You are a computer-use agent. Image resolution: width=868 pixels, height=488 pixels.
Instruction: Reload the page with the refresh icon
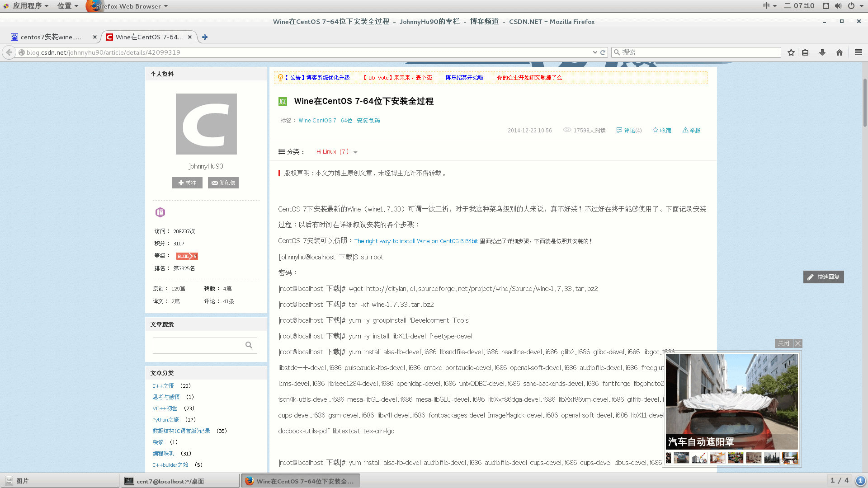603,52
